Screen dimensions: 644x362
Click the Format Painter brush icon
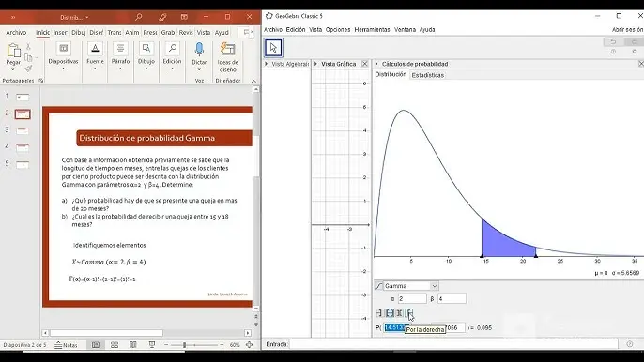28,68
